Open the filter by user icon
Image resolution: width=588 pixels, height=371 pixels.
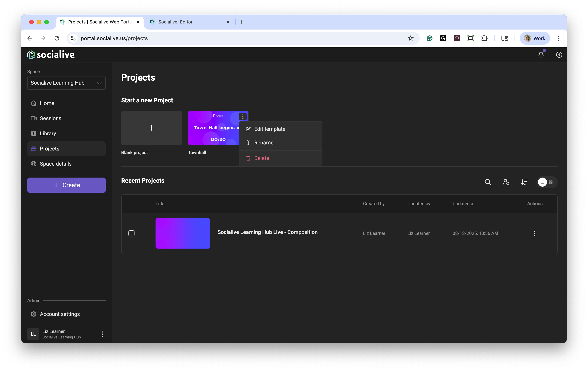coord(506,182)
